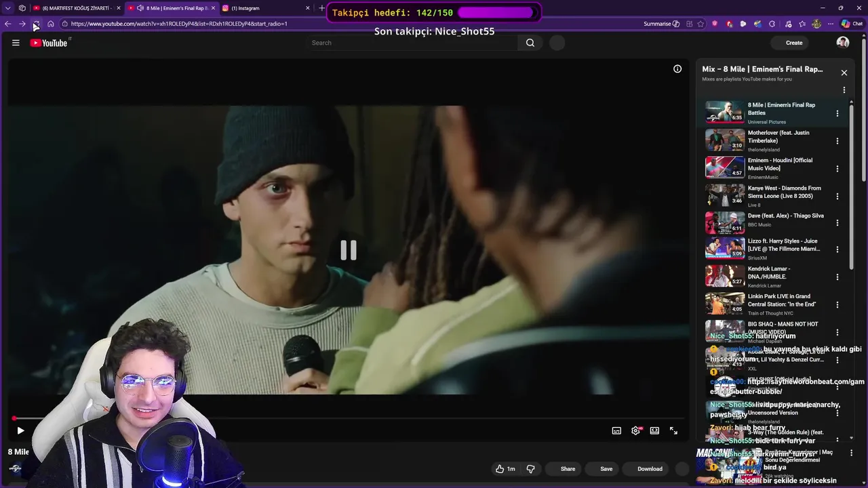This screenshot has width=868, height=488.
Task: Click in the YouTube search field
Action: pos(414,43)
